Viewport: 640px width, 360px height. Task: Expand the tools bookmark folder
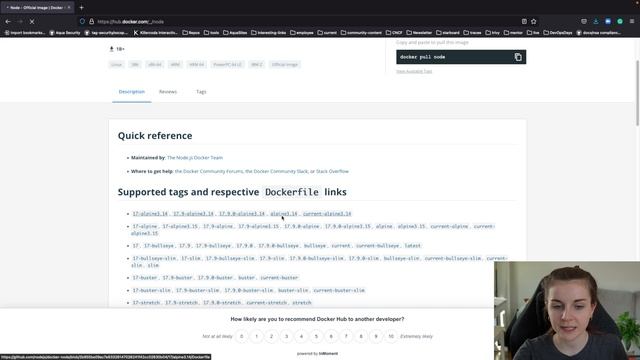[x=211, y=33]
